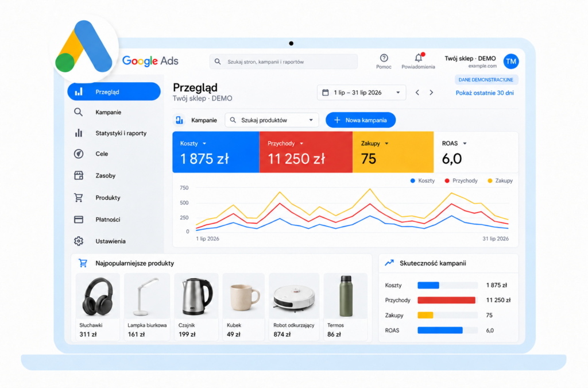The width and height of the screenshot is (588, 388).
Task: Click the example.com account domain text
Action: pos(482,66)
